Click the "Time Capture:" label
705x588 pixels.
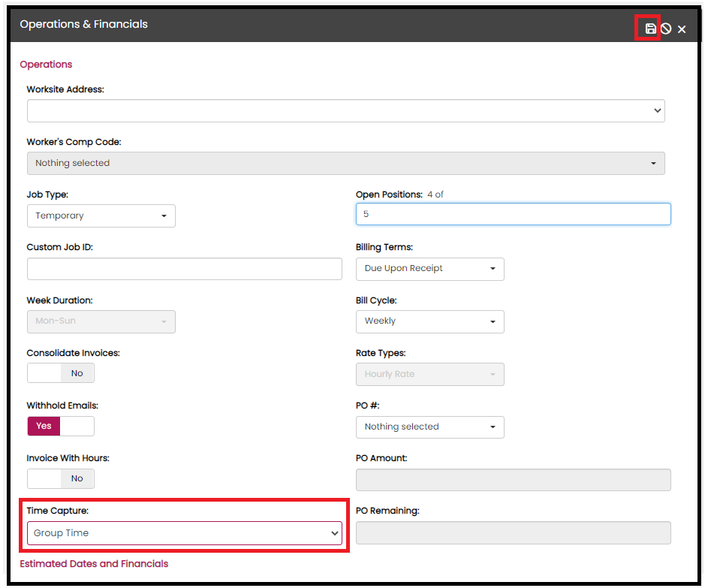[x=58, y=511]
